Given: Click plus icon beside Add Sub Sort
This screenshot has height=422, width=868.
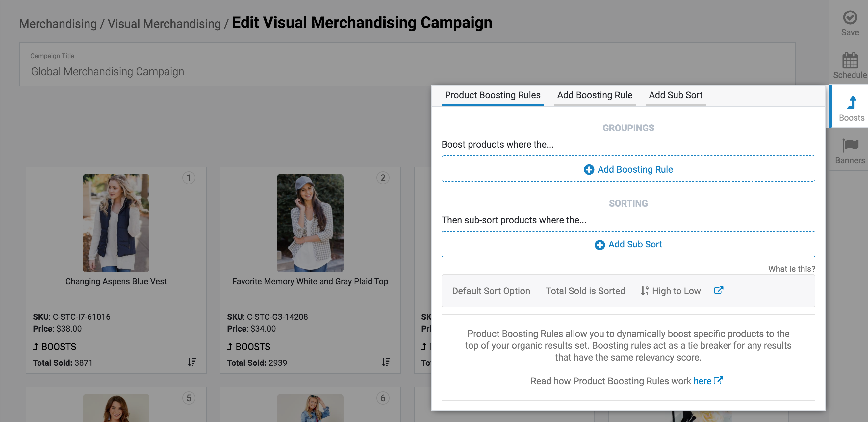Looking at the screenshot, I should (x=600, y=245).
